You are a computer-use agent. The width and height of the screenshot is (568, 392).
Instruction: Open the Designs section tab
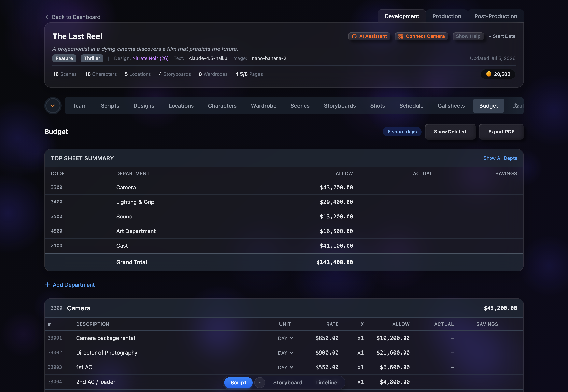tap(144, 106)
